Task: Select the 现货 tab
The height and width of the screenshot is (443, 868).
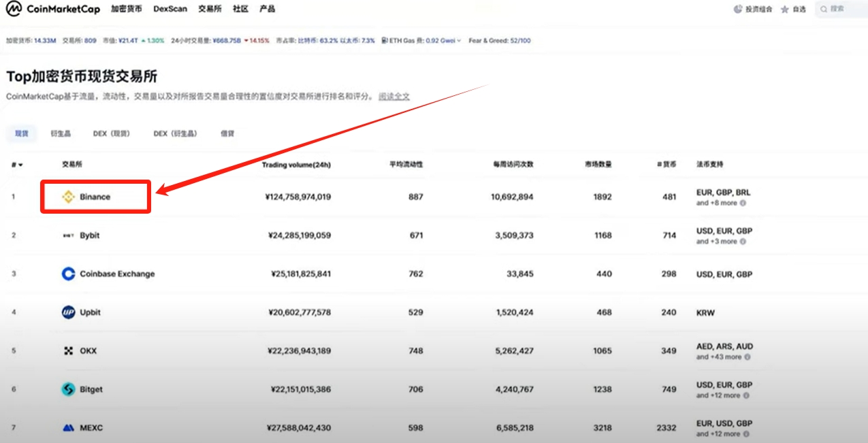Action: click(x=22, y=133)
